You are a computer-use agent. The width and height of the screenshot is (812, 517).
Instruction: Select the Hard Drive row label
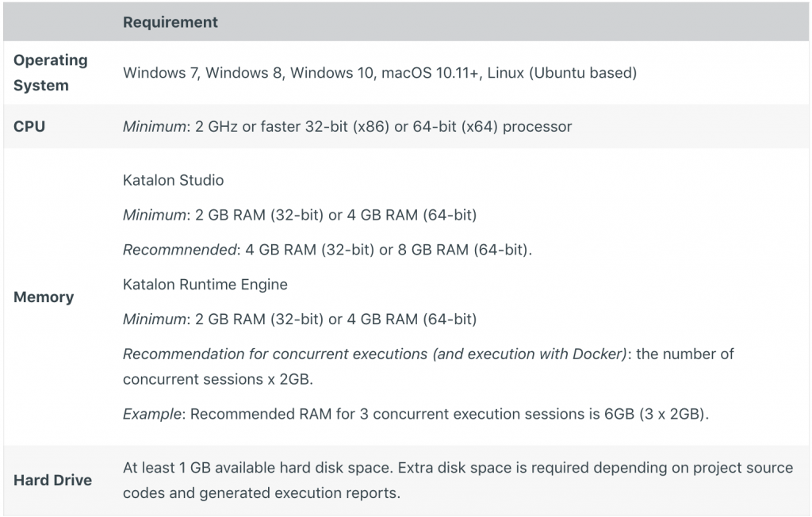(52, 481)
